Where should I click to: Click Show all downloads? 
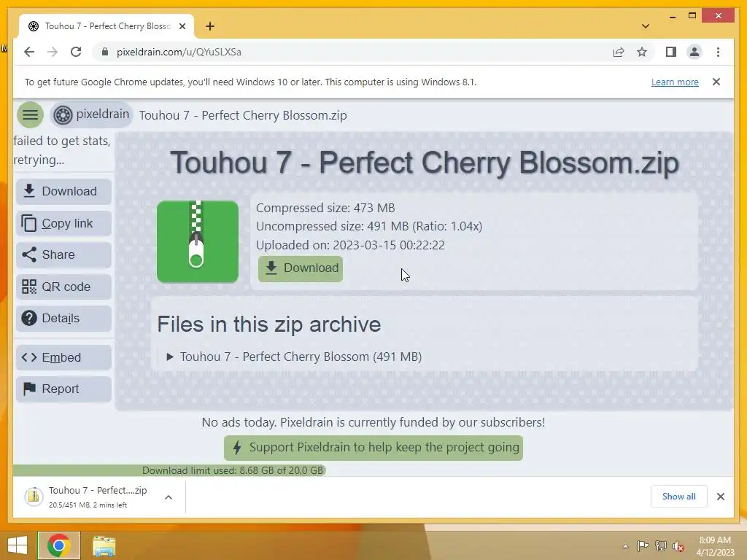[678, 496]
